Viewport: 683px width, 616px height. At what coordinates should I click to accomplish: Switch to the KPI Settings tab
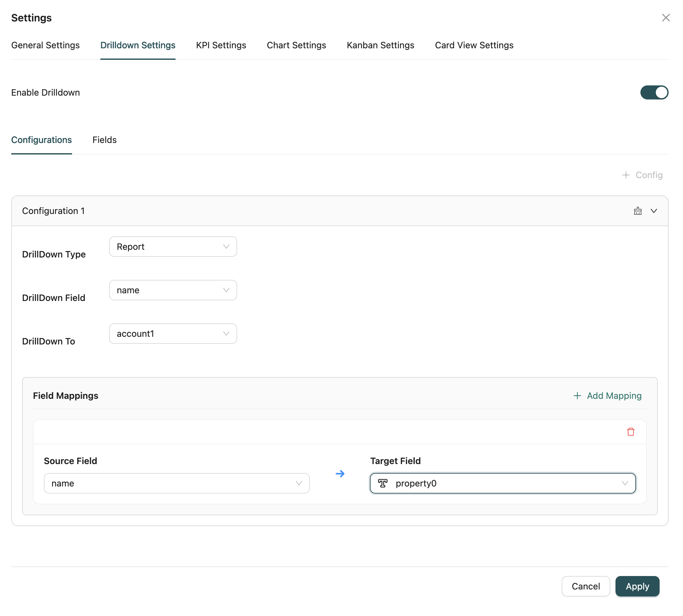coord(221,45)
